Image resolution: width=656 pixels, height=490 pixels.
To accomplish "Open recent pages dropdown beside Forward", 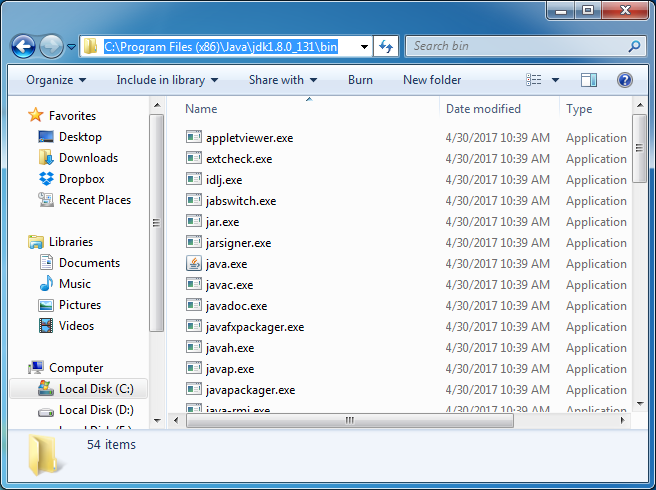I will [x=72, y=46].
